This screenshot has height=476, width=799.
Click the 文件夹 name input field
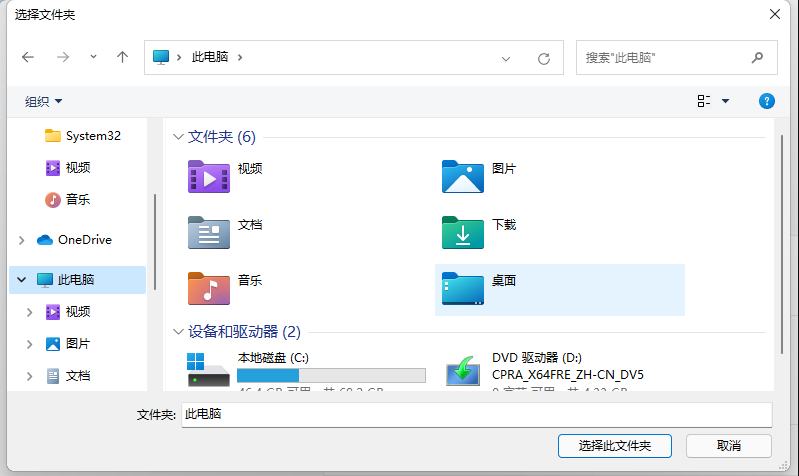click(x=476, y=414)
